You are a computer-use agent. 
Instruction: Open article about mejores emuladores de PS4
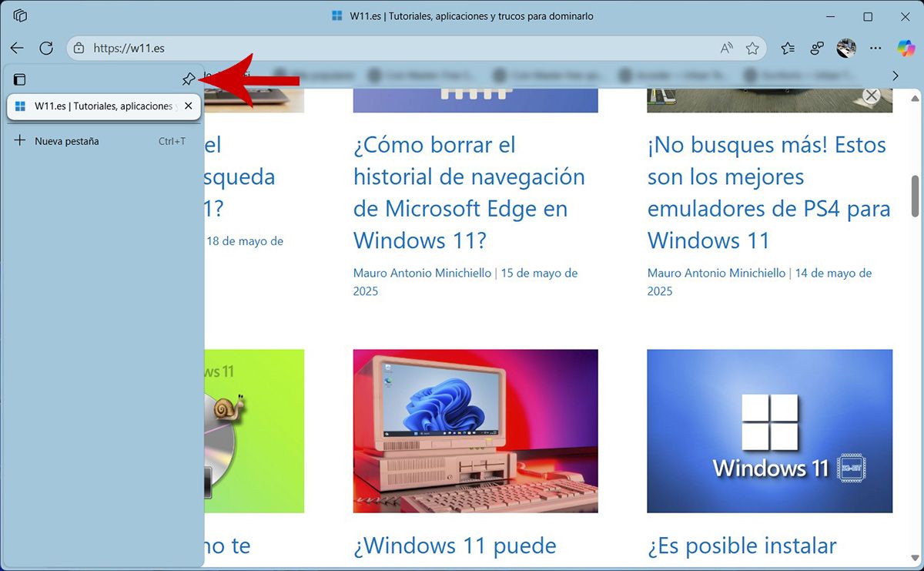click(768, 193)
